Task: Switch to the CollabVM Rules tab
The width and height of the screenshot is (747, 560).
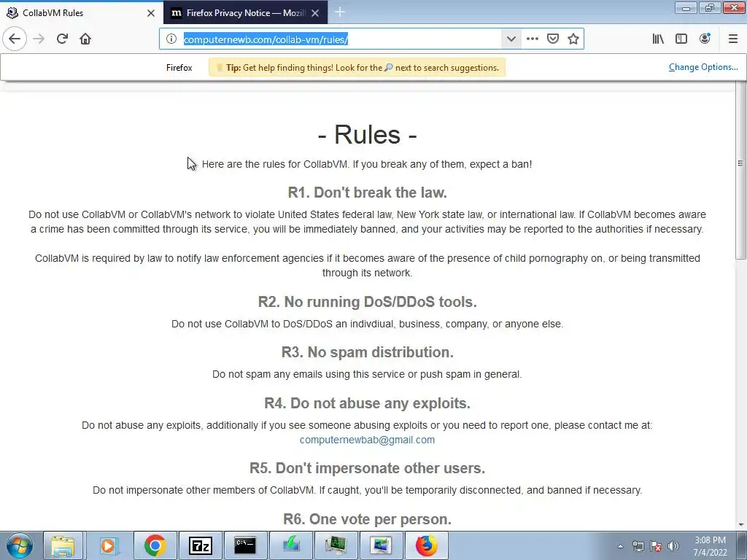Action: coord(81,13)
